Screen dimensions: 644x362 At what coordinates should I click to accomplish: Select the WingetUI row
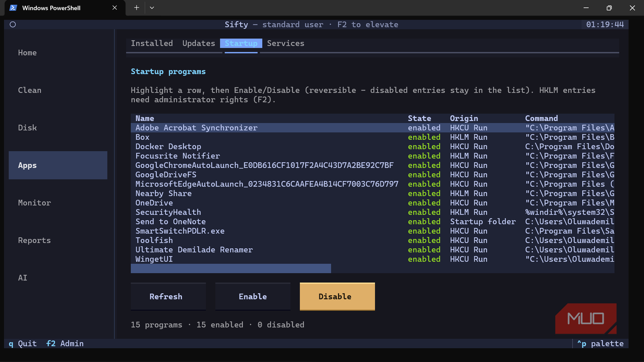tap(373, 259)
